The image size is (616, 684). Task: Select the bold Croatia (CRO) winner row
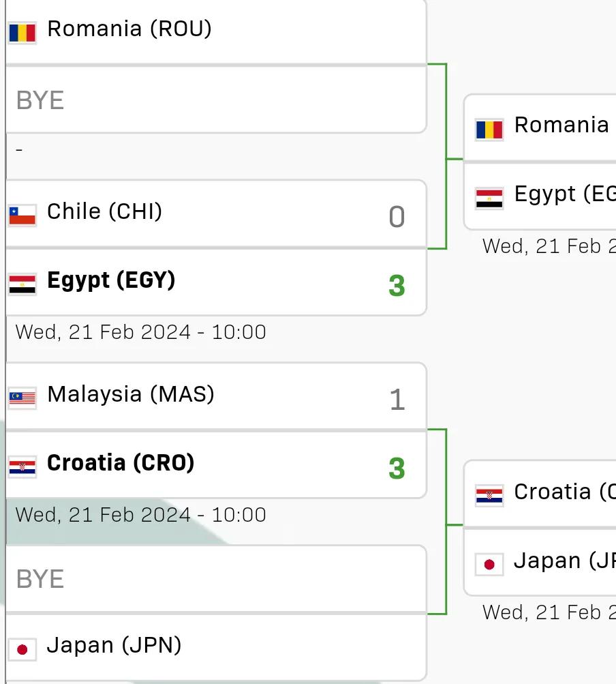pyautogui.click(x=216, y=465)
